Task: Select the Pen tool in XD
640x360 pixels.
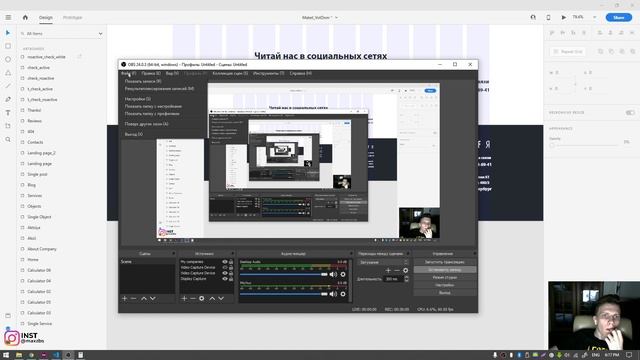Action: pos(8,99)
